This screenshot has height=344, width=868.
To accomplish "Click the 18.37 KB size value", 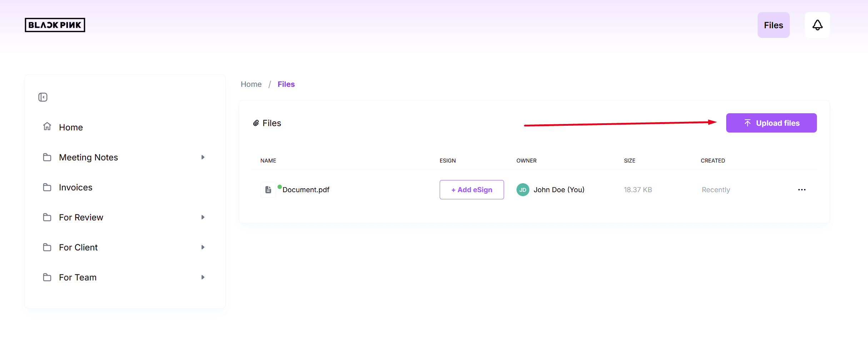I will click(638, 190).
